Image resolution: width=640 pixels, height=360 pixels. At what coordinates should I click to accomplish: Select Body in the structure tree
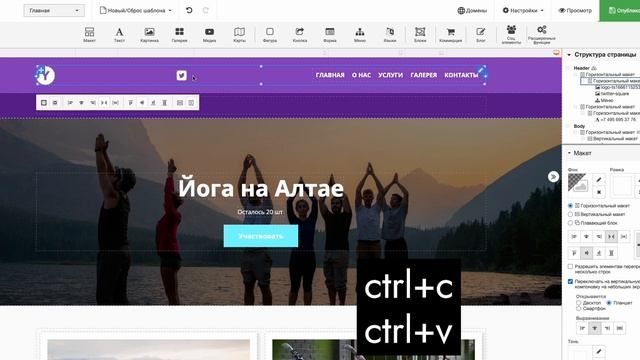pyautogui.click(x=579, y=126)
